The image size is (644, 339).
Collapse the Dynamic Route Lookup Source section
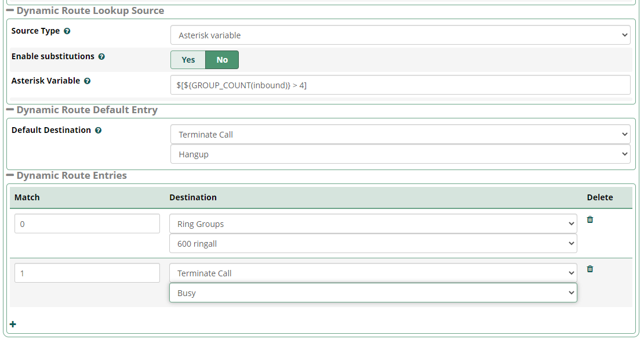[x=11, y=10]
